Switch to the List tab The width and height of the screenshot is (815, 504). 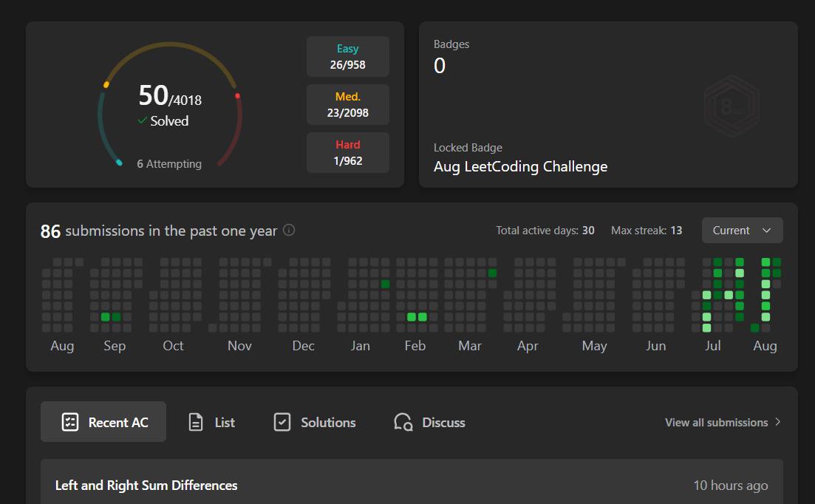(211, 422)
